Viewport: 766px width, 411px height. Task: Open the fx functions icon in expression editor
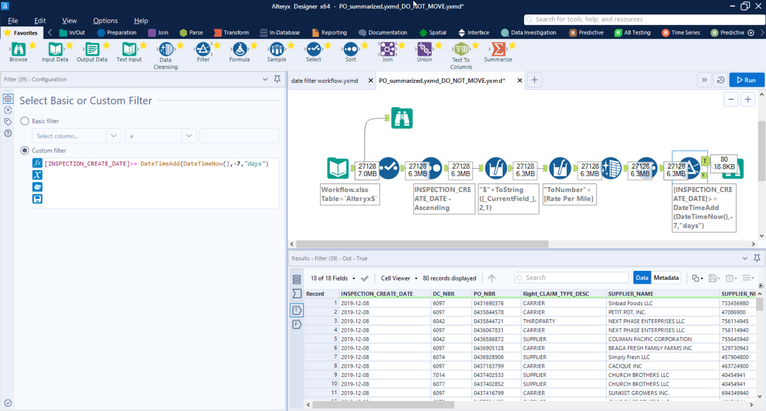(x=37, y=162)
